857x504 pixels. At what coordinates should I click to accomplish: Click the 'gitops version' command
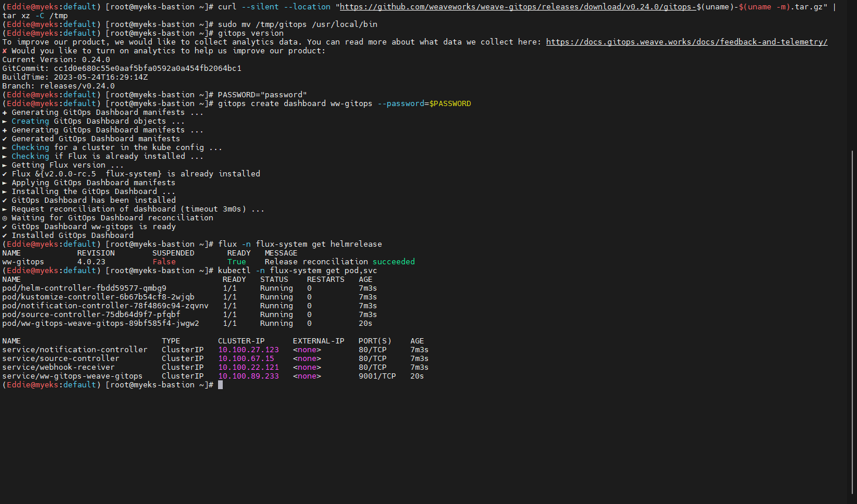[x=251, y=33]
